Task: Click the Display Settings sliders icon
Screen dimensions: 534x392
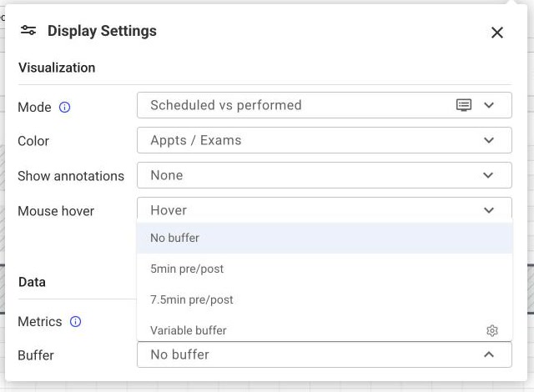Action: click(28, 30)
